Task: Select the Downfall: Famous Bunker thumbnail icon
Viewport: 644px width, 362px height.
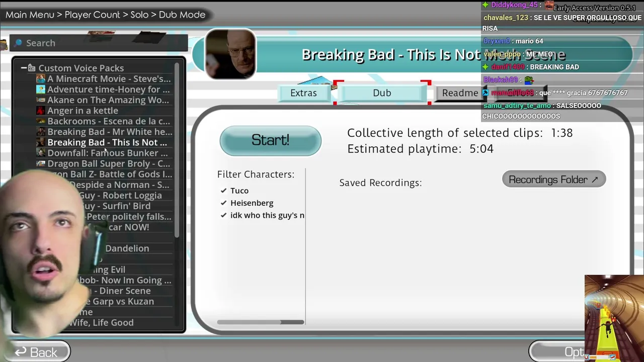Action: [x=41, y=153]
